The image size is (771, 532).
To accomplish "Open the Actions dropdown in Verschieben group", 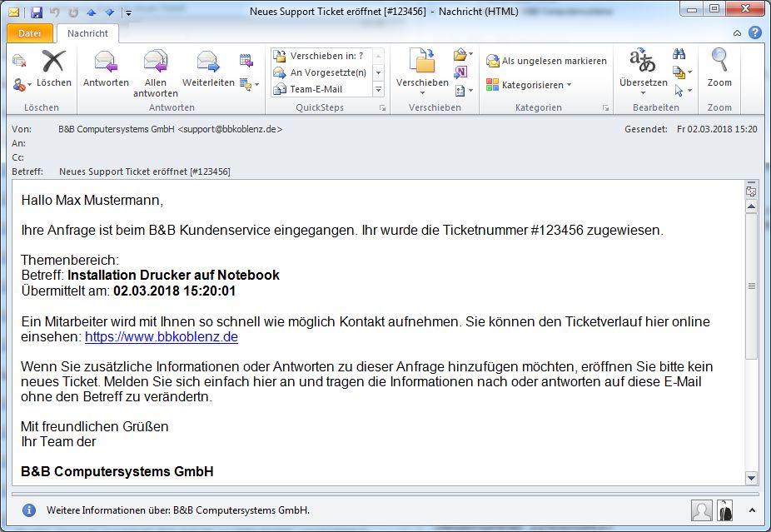I will 464,91.
